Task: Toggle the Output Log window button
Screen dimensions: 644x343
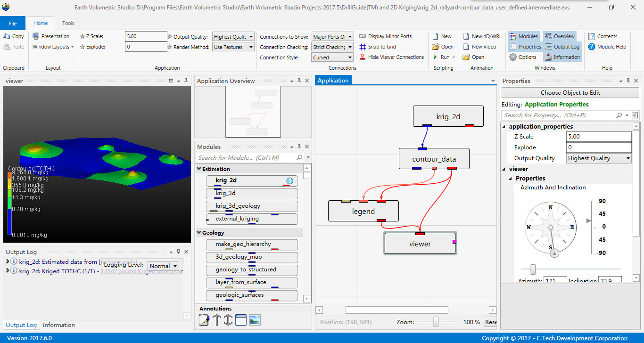Action: tap(562, 47)
